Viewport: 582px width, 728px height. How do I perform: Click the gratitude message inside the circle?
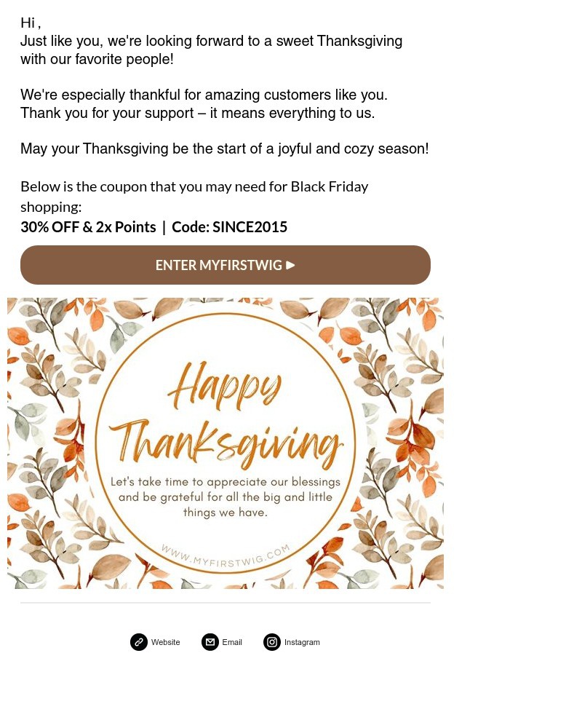[x=226, y=497]
